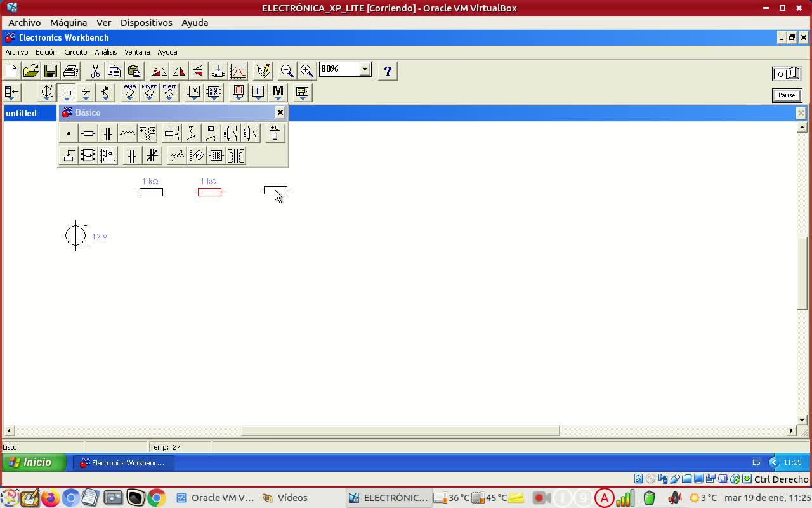The width and height of the screenshot is (812, 508).
Task: Pick the pull-up resistor from Básico
Action: point(275,134)
